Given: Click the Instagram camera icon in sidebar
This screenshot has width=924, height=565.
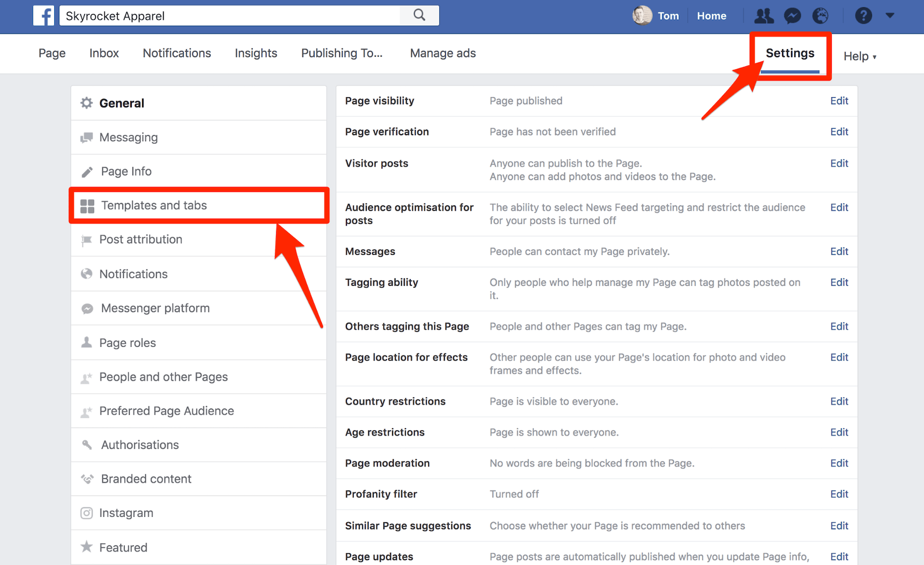Looking at the screenshot, I should pyautogui.click(x=87, y=513).
